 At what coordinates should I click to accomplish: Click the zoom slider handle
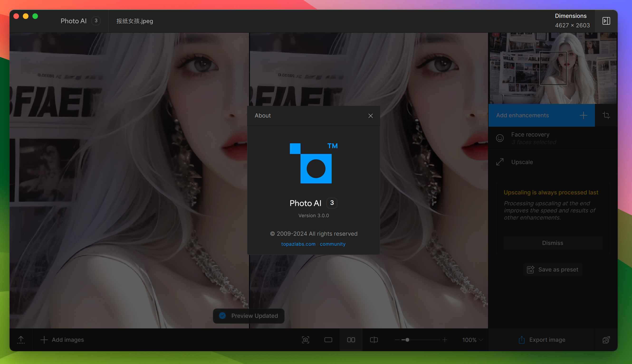[407, 340]
